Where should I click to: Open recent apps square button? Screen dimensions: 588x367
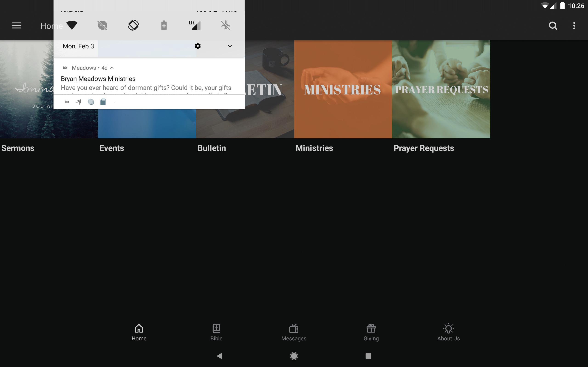coord(368,356)
